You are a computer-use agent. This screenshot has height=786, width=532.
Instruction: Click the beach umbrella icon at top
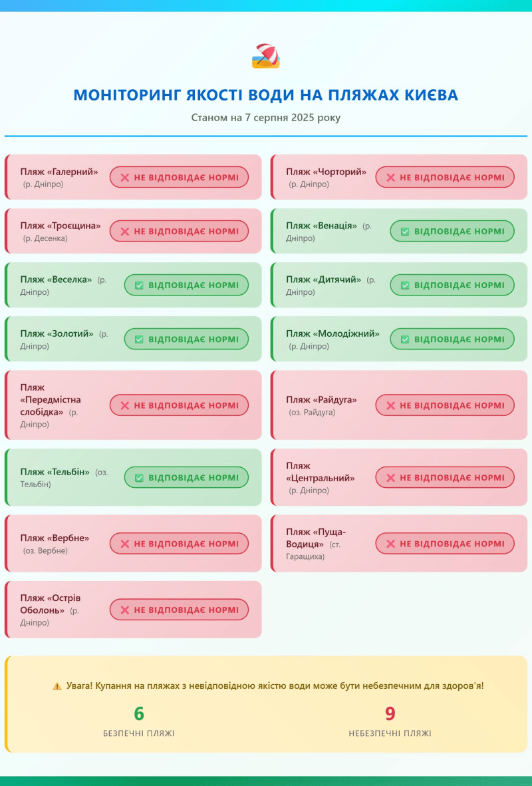click(x=265, y=56)
